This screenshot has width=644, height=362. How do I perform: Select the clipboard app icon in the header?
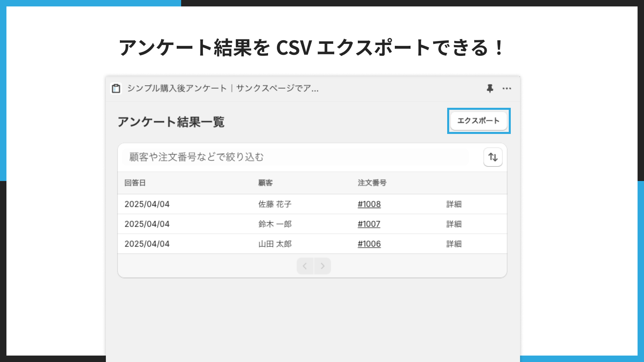point(116,88)
